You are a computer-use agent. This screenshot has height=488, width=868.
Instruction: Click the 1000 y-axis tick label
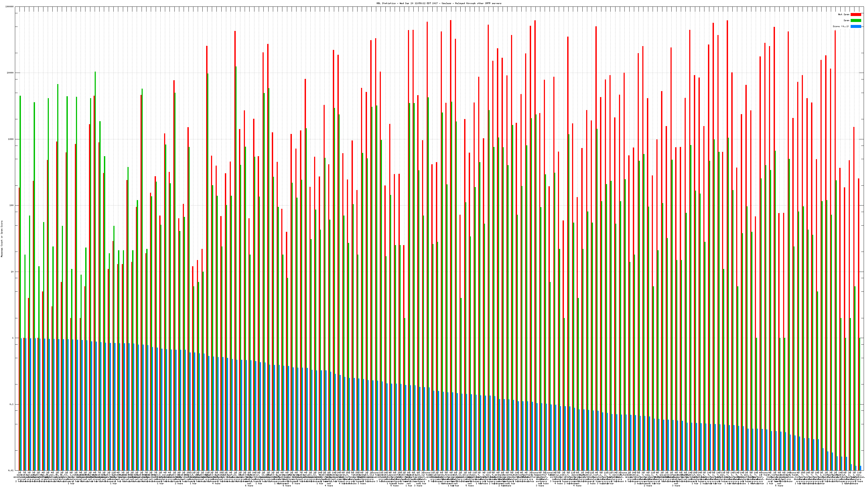point(11,139)
